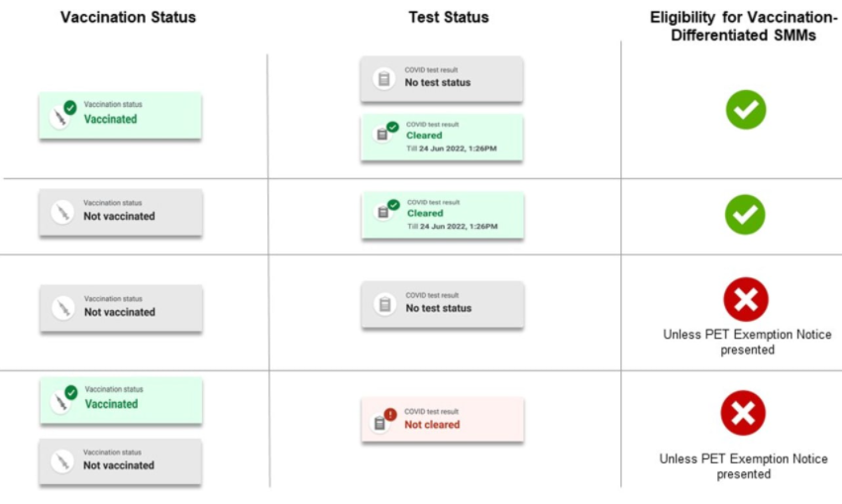
Task: Click the green eligibility checkmark in the first row
Action: pos(745,110)
